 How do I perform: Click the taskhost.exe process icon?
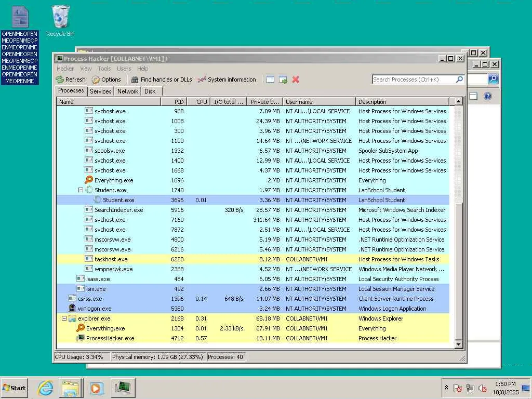click(x=89, y=259)
